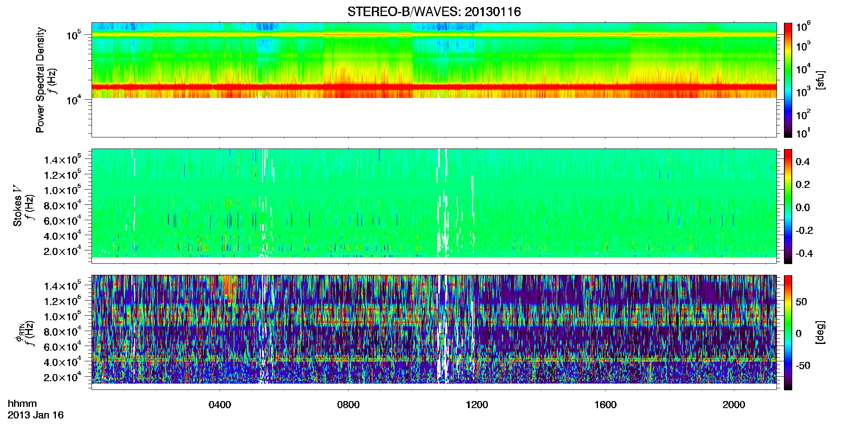
Task: Click the hhmm time format label
Action: click(x=22, y=404)
